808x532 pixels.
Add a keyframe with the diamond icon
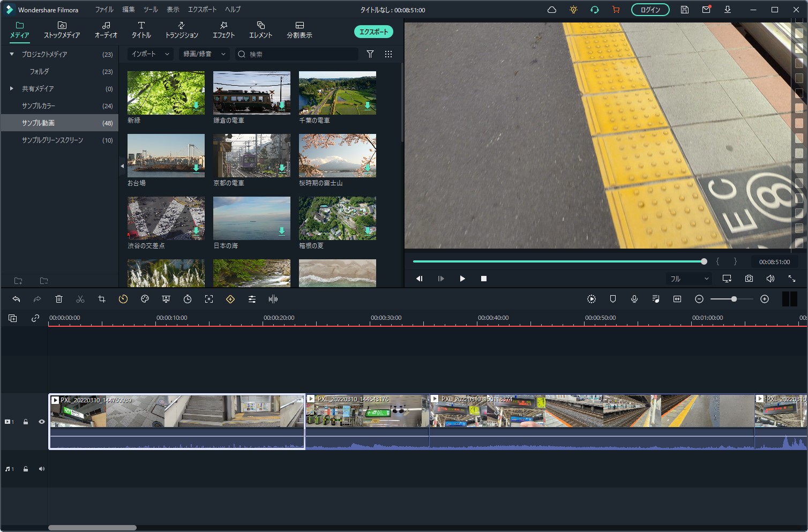230,299
